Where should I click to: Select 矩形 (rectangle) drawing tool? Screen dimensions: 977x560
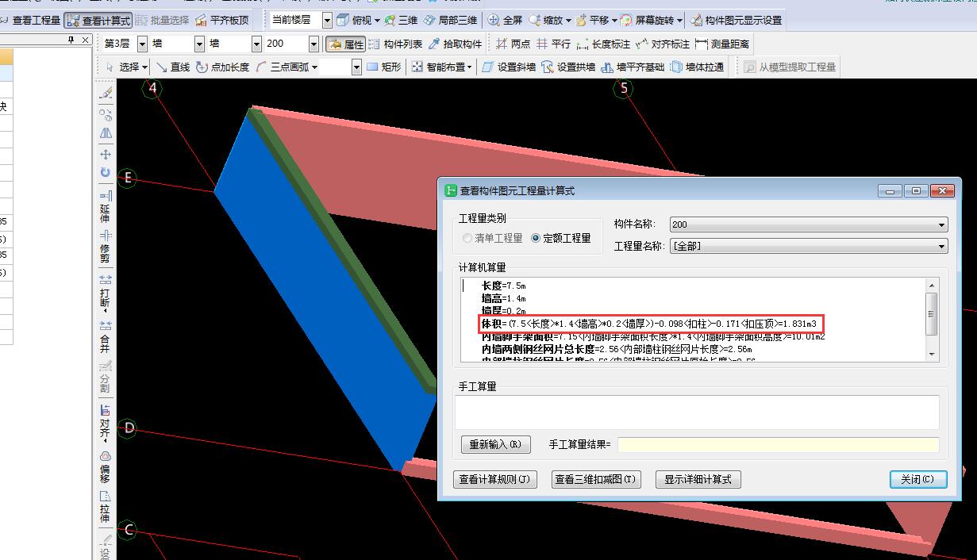pyautogui.click(x=383, y=67)
